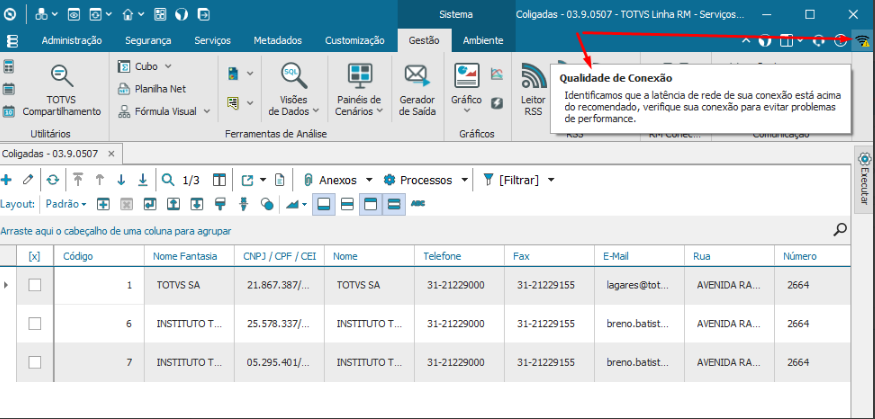Open the Executar side panel

coord(864,179)
